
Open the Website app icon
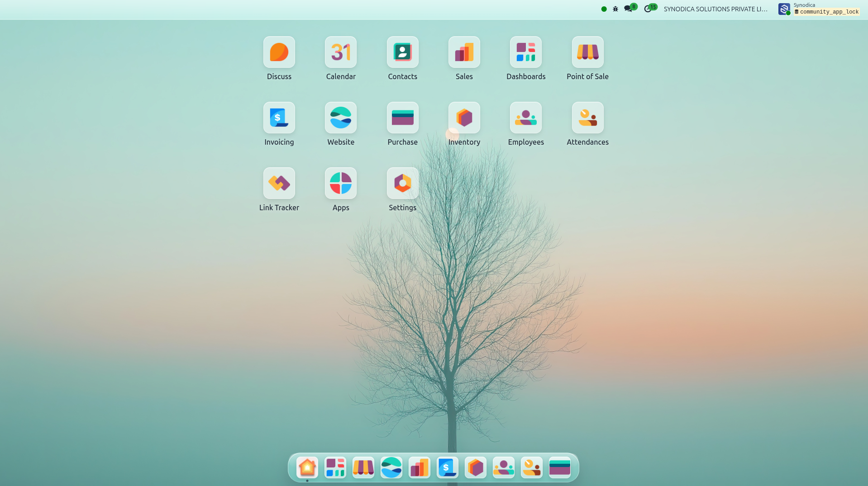tap(341, 118)
